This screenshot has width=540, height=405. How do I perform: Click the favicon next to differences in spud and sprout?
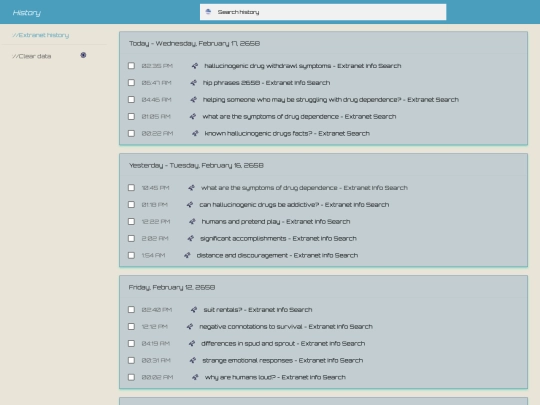192,343
